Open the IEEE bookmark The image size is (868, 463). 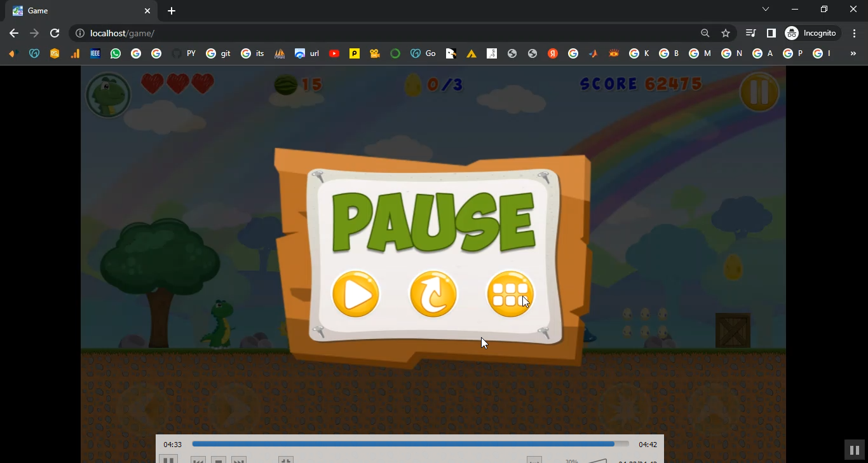[95, 53]
